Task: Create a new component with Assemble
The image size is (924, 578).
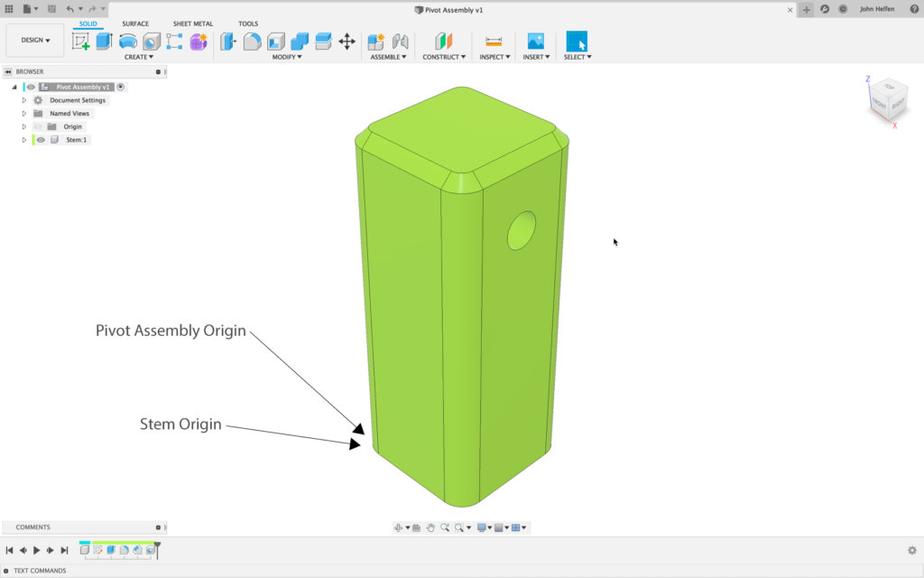Action: [x=375, y=41]
